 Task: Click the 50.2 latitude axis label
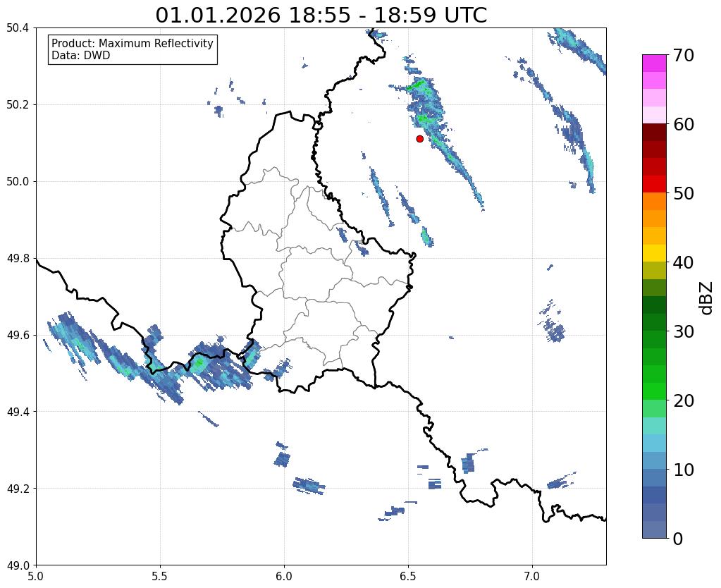click(18, 104)
